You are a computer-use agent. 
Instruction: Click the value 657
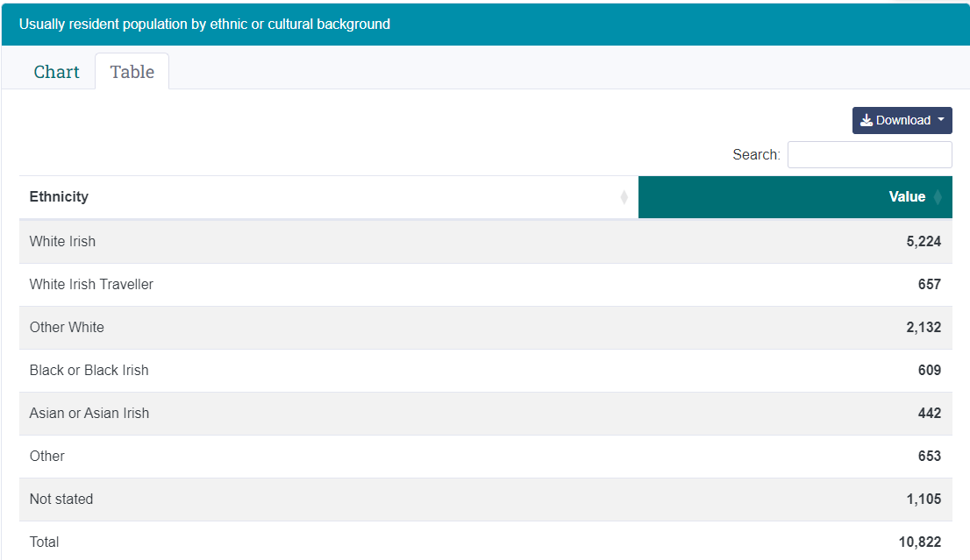929,284
